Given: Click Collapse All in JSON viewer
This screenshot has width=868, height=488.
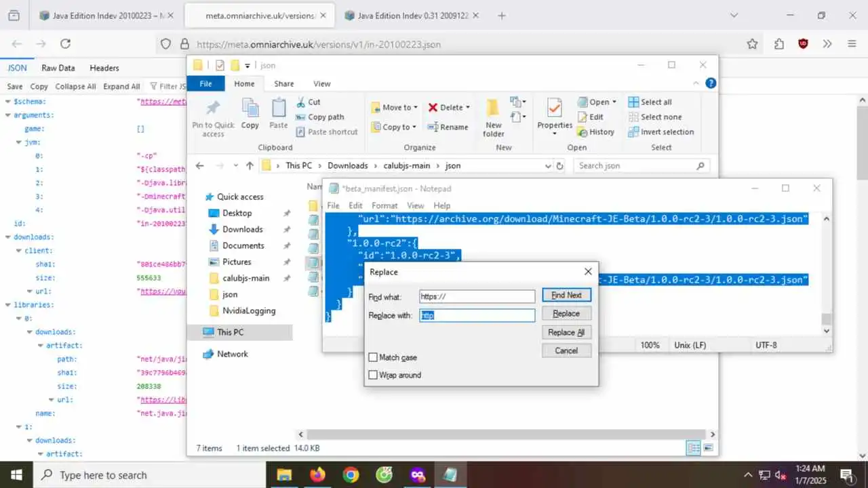Looking at the screenshot, I should click(x=75, y=86).
